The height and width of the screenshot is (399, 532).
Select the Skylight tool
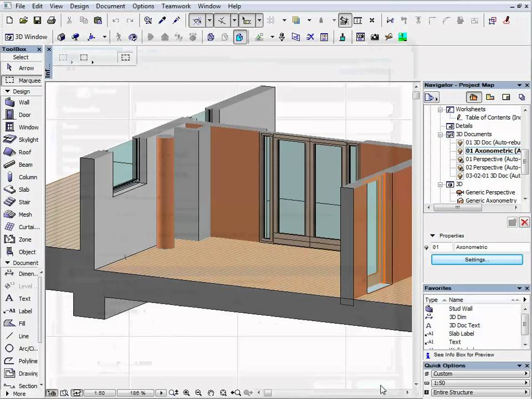pyautogui.click(x=22, y=140)
